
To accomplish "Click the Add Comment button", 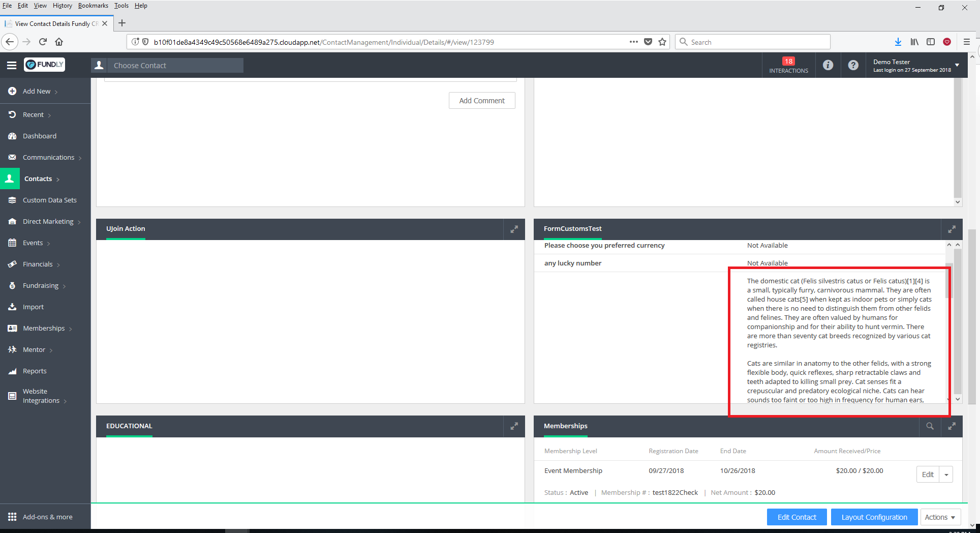I will coord(481,101).
